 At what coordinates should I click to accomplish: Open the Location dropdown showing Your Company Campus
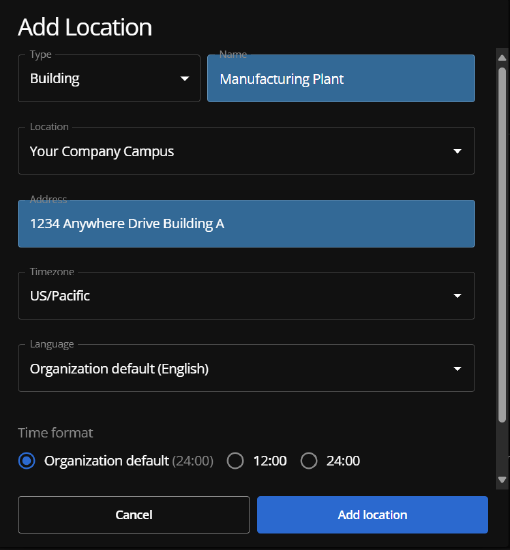pos(246,151)
